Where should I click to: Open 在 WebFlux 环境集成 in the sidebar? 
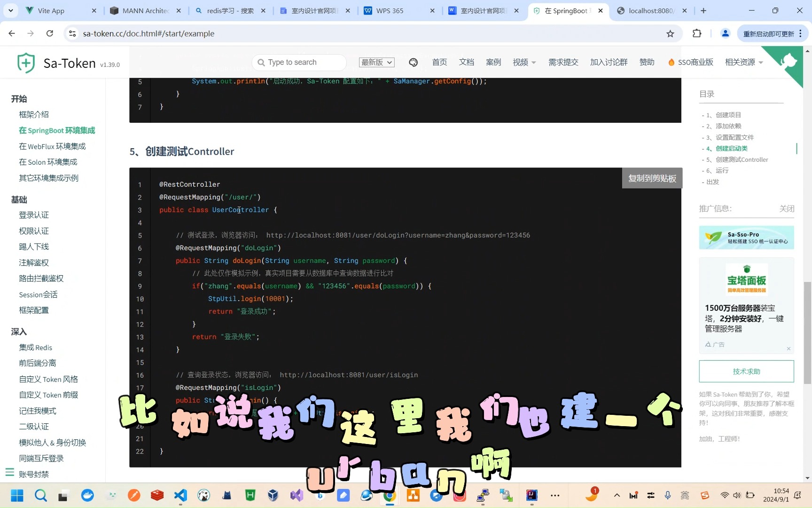[x=52, y=146]
